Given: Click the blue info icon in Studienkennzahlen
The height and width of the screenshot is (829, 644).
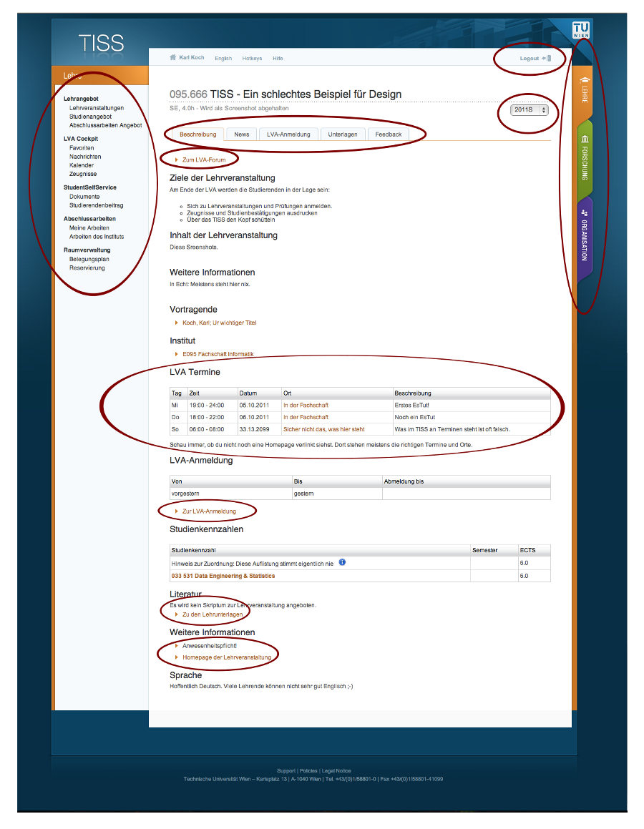Looking at the screenshot, I should click(342, 563).
